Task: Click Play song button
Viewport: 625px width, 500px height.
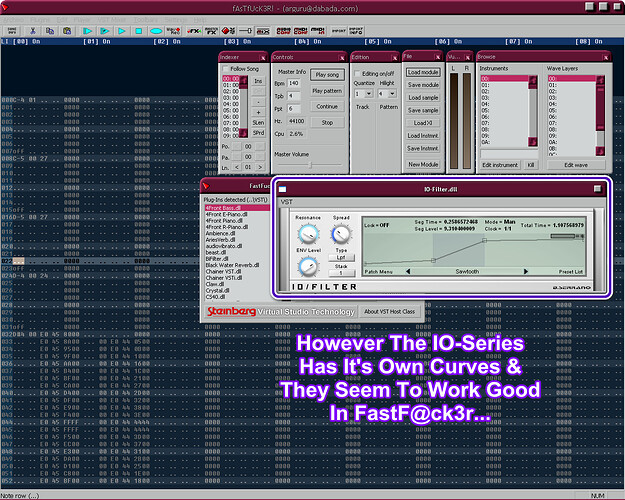Action: (327, 75)
